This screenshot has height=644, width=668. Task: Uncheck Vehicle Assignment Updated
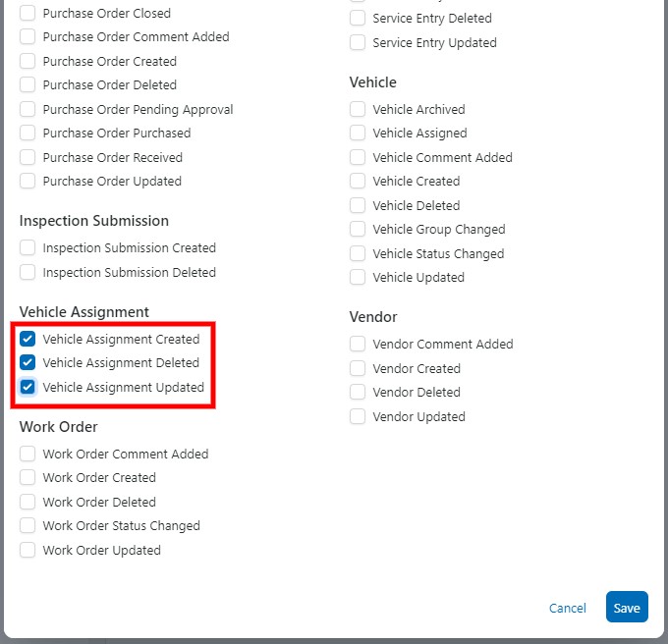(28, 387)
